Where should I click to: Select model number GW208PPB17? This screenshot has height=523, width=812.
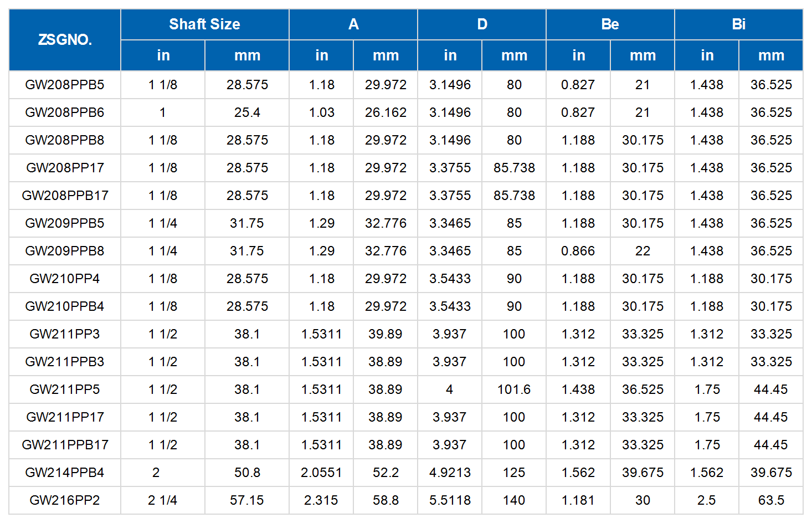pyautogui.click(x=65, y=196)
